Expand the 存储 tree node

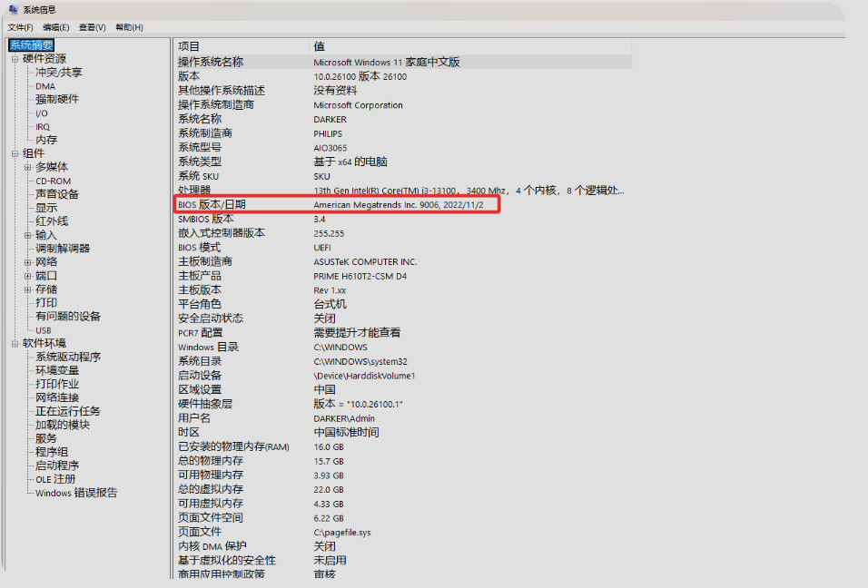click(27, 289)
